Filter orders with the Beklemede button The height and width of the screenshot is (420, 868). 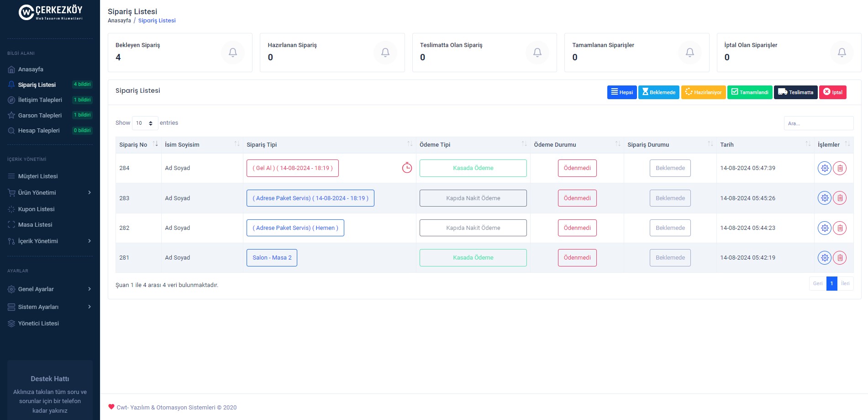tap(658, 92)
